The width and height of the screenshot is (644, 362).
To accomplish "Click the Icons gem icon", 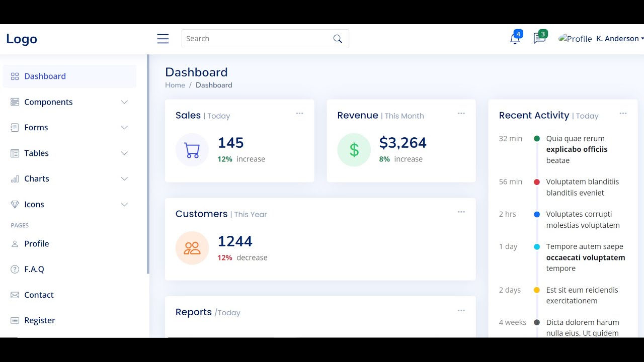I will pyautogui.click(x=15, y=205).
